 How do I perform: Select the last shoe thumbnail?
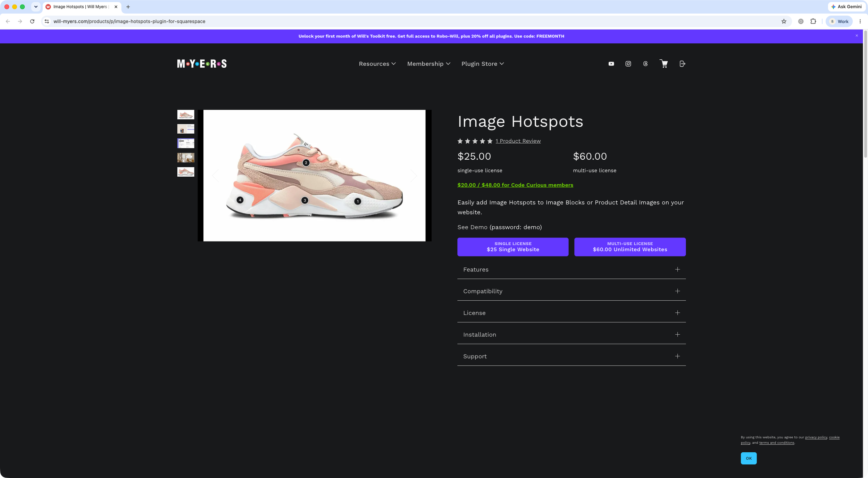(186, 172)
